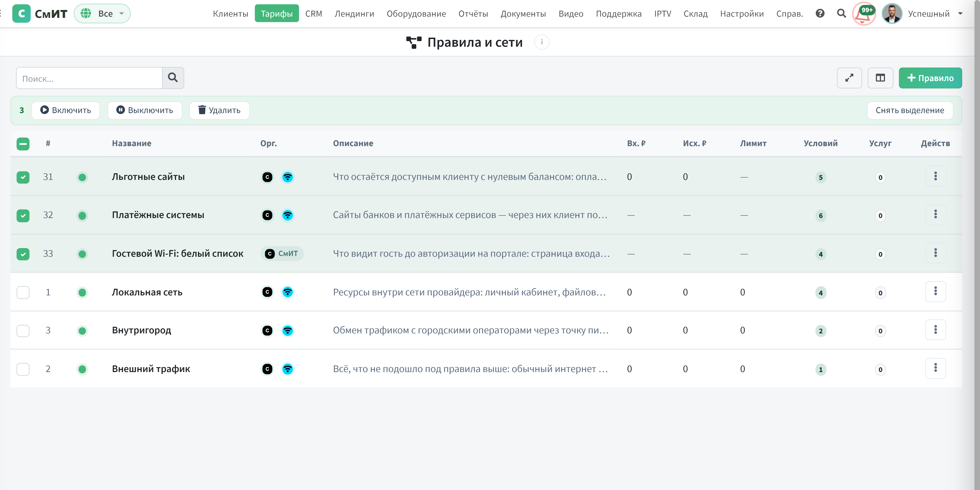This screenshot has height=490, width=980.
Task: Click Wi-Fi org icon in Внешний трафик row
Action: click(x=288, y=369)
